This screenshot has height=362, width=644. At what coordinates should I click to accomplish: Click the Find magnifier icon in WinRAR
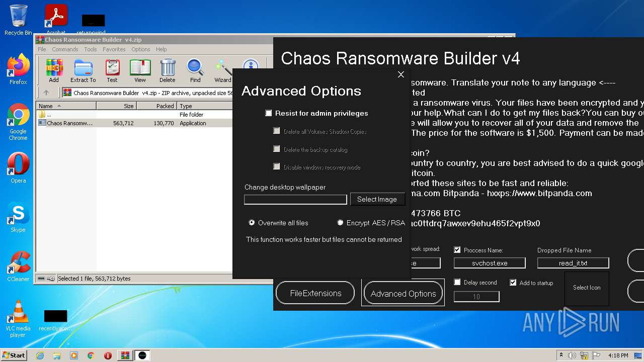195,71
